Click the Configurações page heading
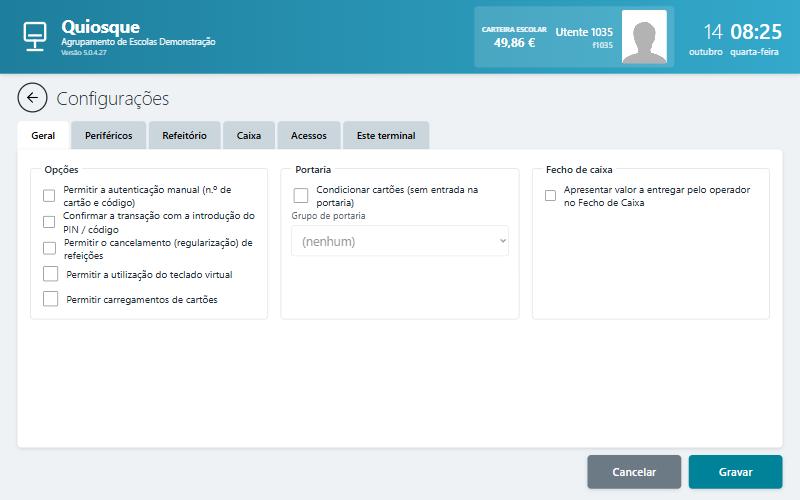Image resolution: width=800 pixels, height=500 pixels. [113, 98]
